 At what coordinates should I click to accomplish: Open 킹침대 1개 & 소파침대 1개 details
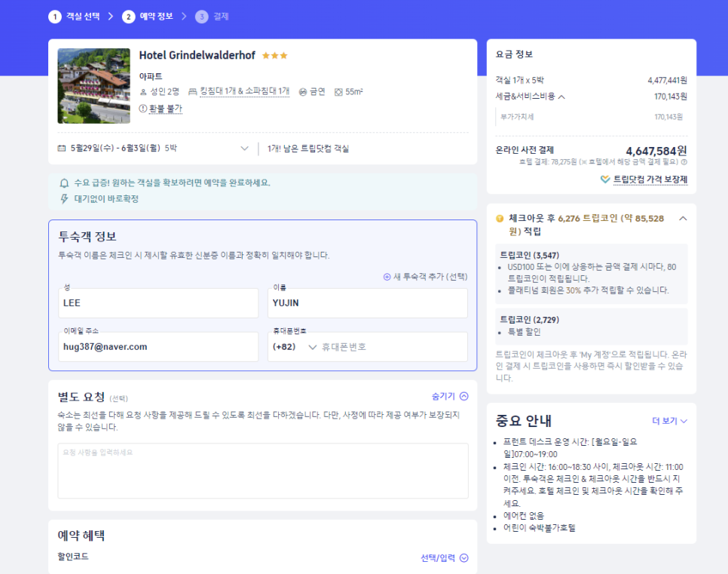[x=245, y=91]
